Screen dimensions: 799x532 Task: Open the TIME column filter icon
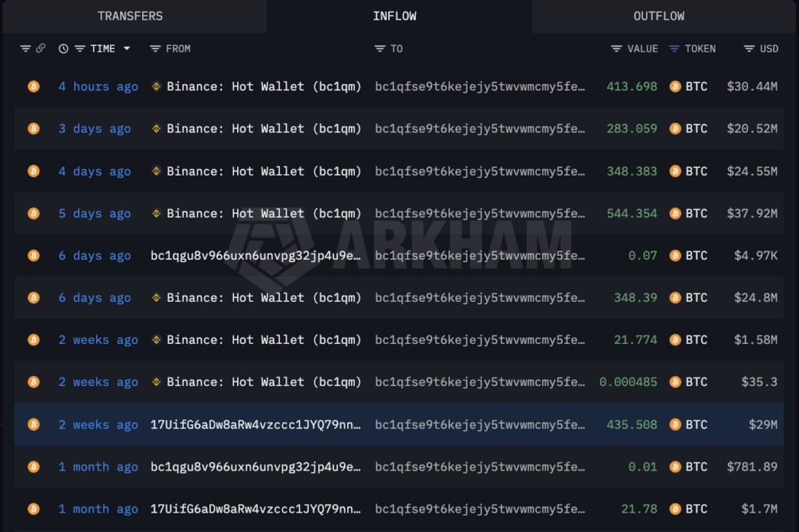click(x=80, y=48)
